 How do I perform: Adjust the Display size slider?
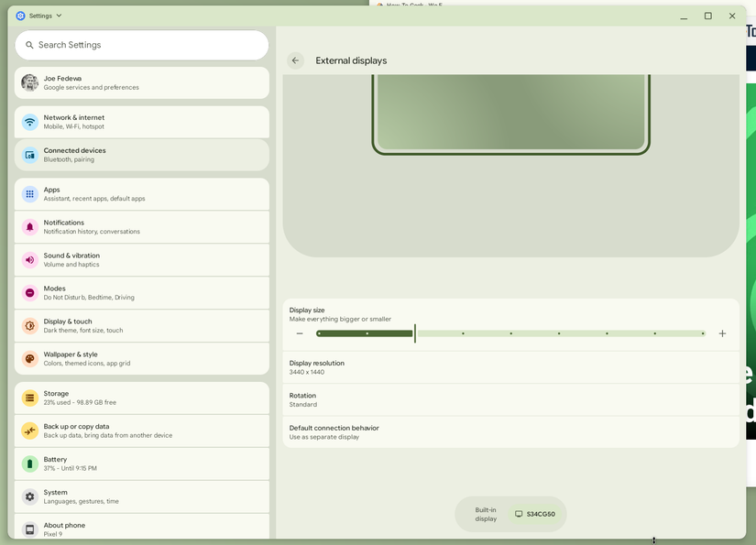[414, 333]
